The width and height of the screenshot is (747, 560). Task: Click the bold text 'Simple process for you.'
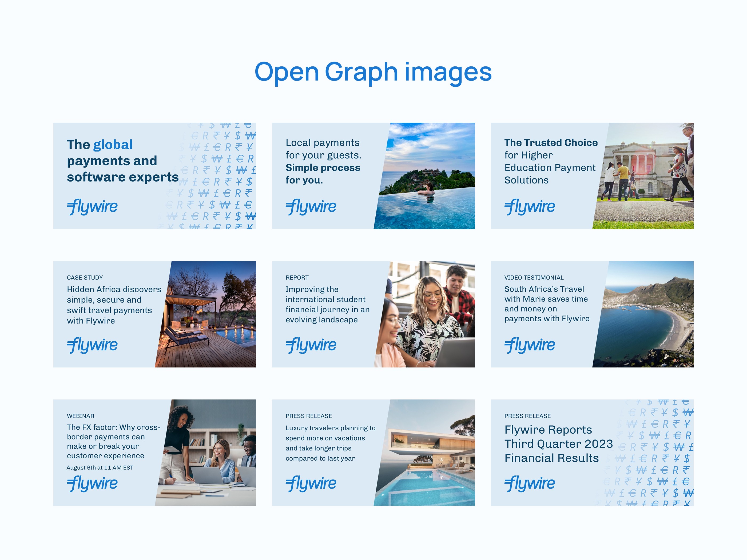(323, 174)
